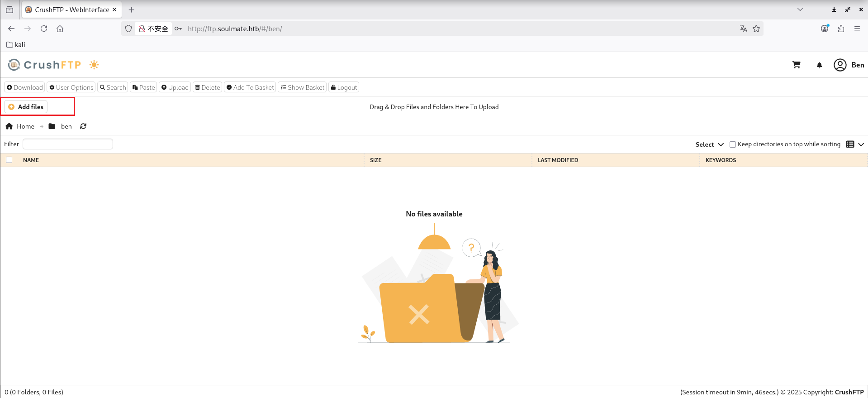This screenshot has height=398, width=868.
Task: Click the Download toolbar button
Action: point(25,87)
